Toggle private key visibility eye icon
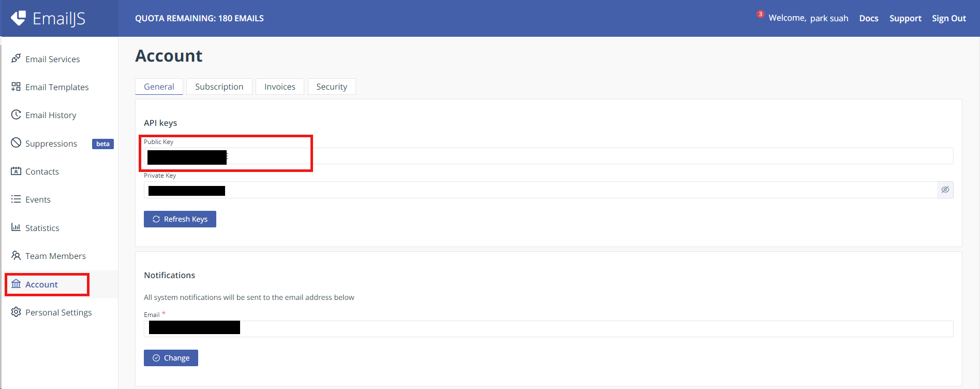Image resolution: width=980 pixels, height=389 pixels. click(945, 190)
